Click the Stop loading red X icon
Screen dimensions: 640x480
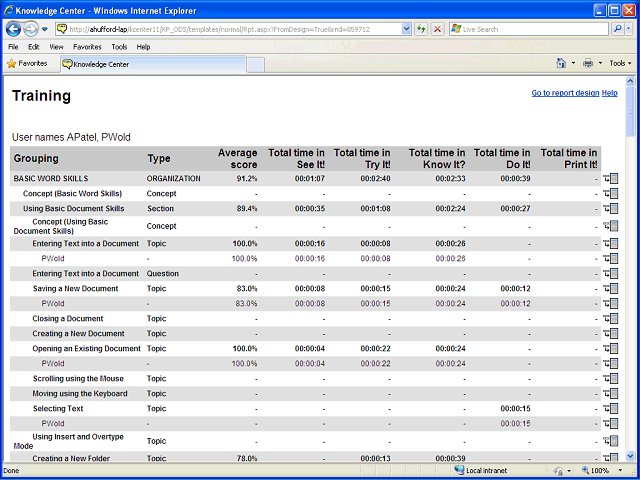[437, 29]
